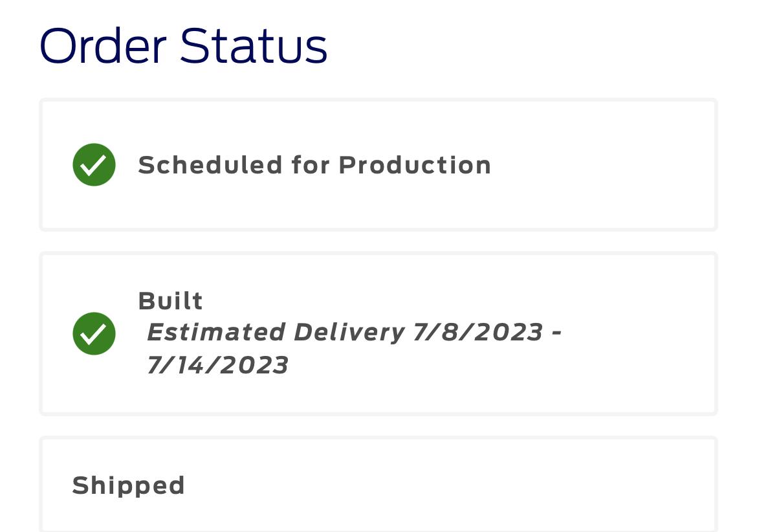Click the green checkmark beside Scheduled for Production
The height and width of the screenshot is (532, 757).
pos(94,164)
